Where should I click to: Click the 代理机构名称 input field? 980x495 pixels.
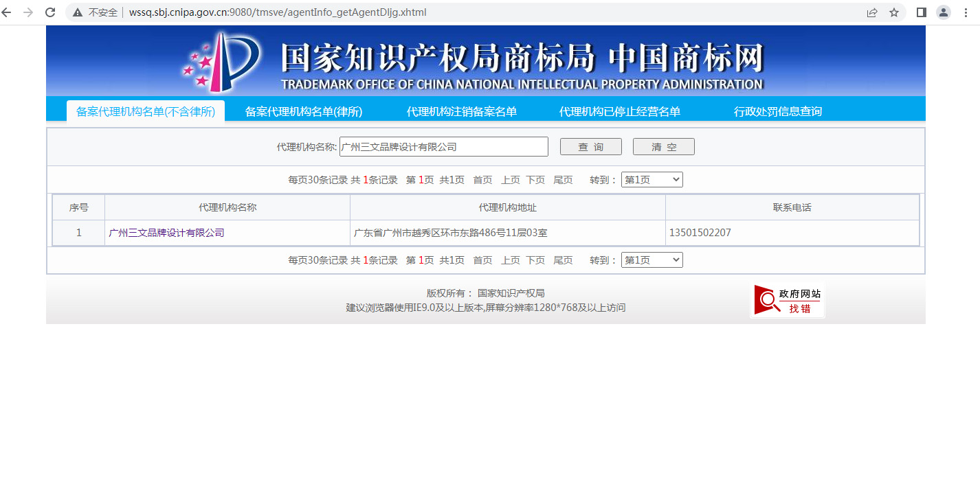pos(444,146)
